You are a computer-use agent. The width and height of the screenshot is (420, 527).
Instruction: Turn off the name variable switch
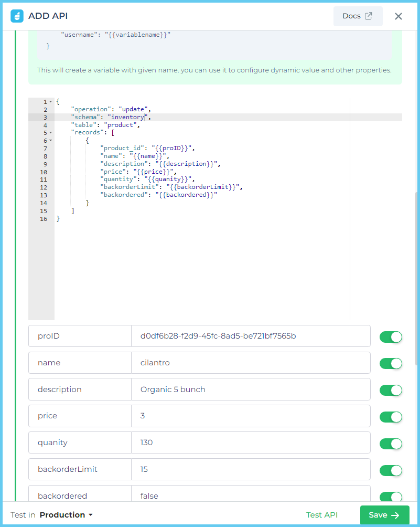(391, 363)
